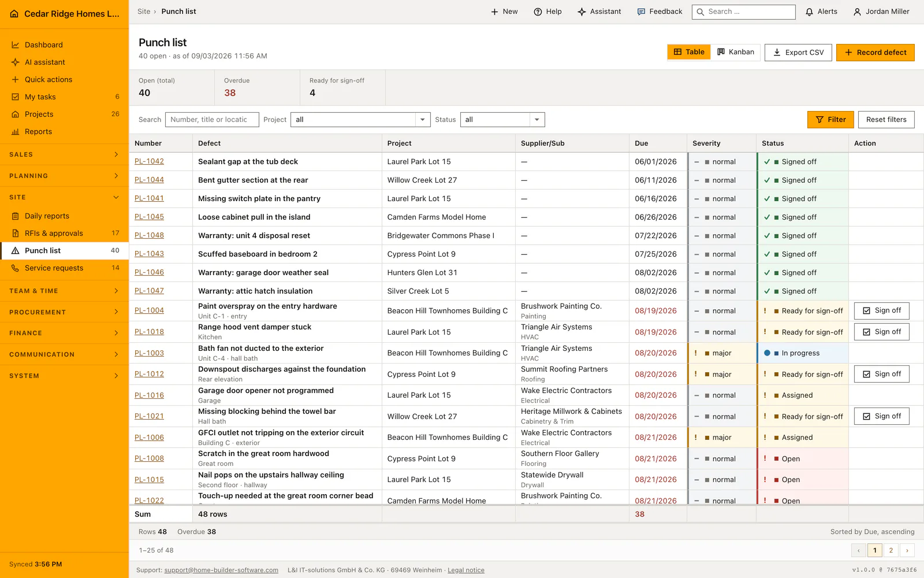
Task: Open the Status filter dropdown
Action: tap(502, 120)
